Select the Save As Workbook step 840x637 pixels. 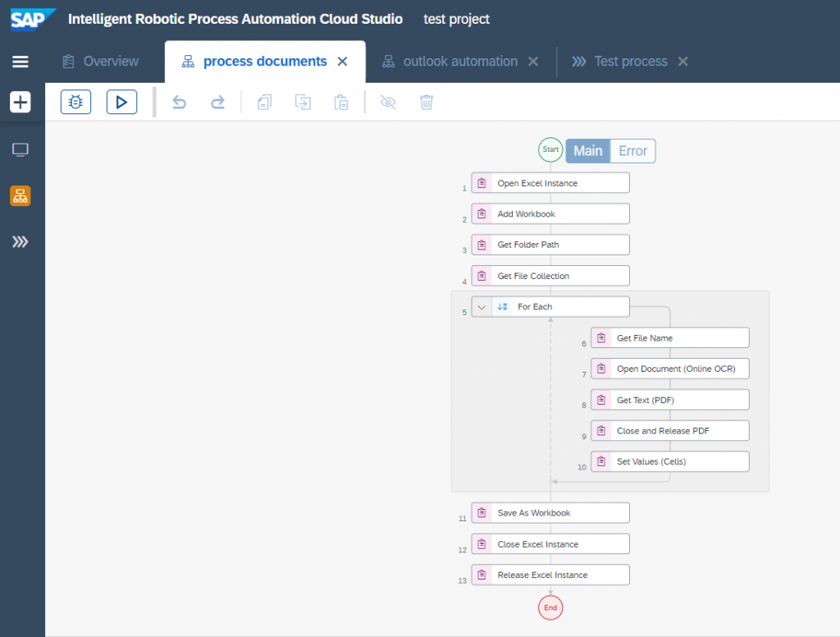click(x=550, y=513)
